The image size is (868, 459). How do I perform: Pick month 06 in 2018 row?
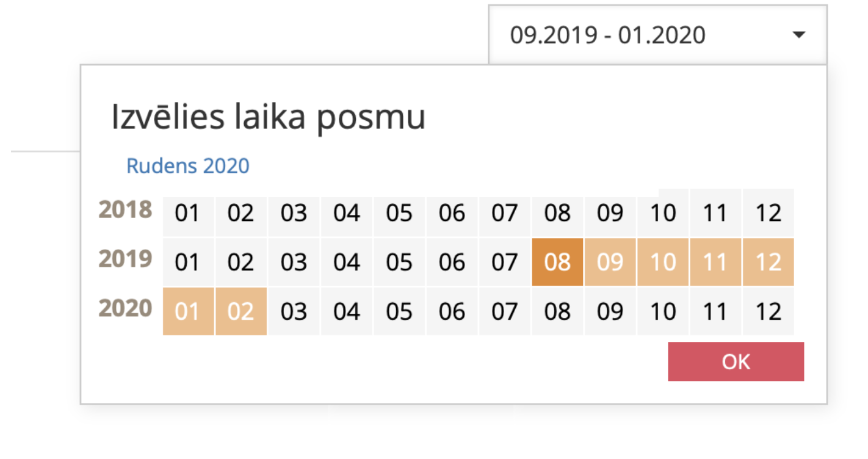pos(452,213)
